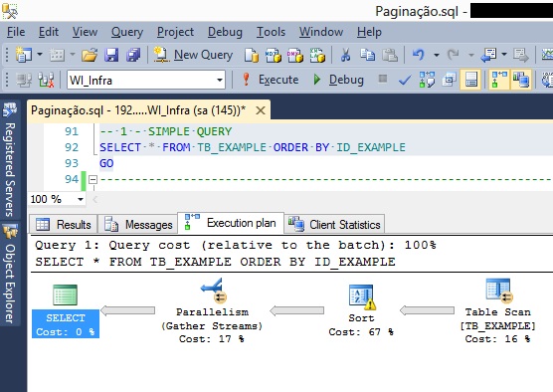Select the Table Scan TB_EXAMPLE operator

pyautogui.click(x=497, y=310)
